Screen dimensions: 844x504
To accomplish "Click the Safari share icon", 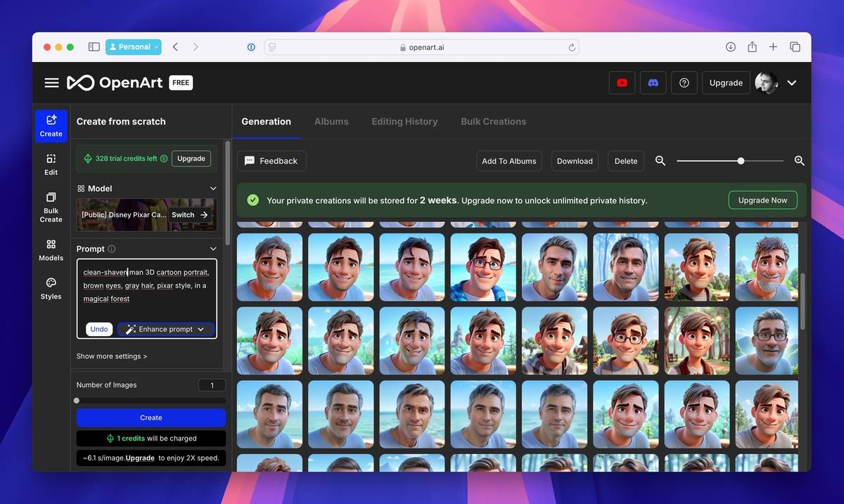I will pyautogui.click(x=752, y=47).
